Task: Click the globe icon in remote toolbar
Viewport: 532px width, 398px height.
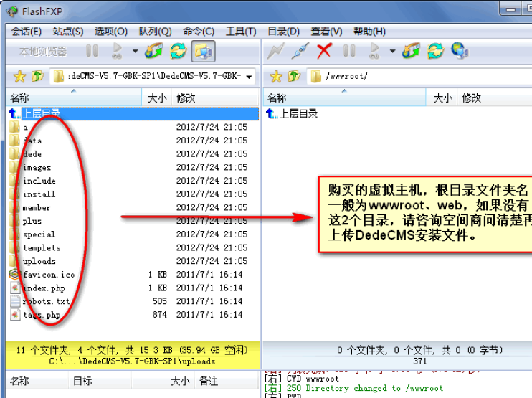Action: coord(460,51)
